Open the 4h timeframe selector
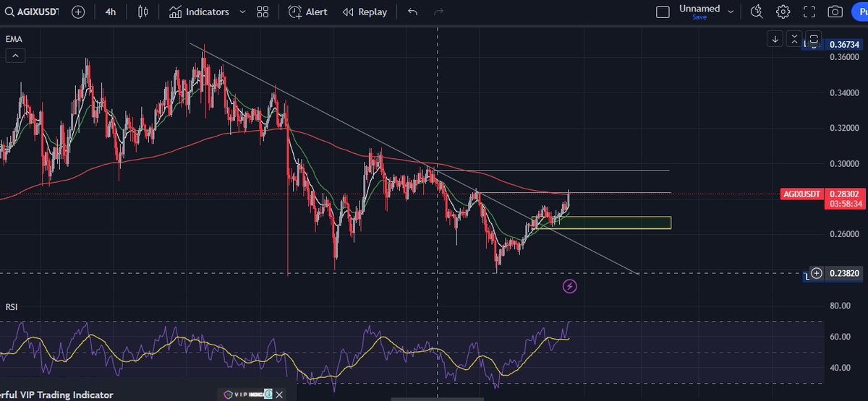The height and width of the screenshot is (401, 868). (x=111, y=12)
